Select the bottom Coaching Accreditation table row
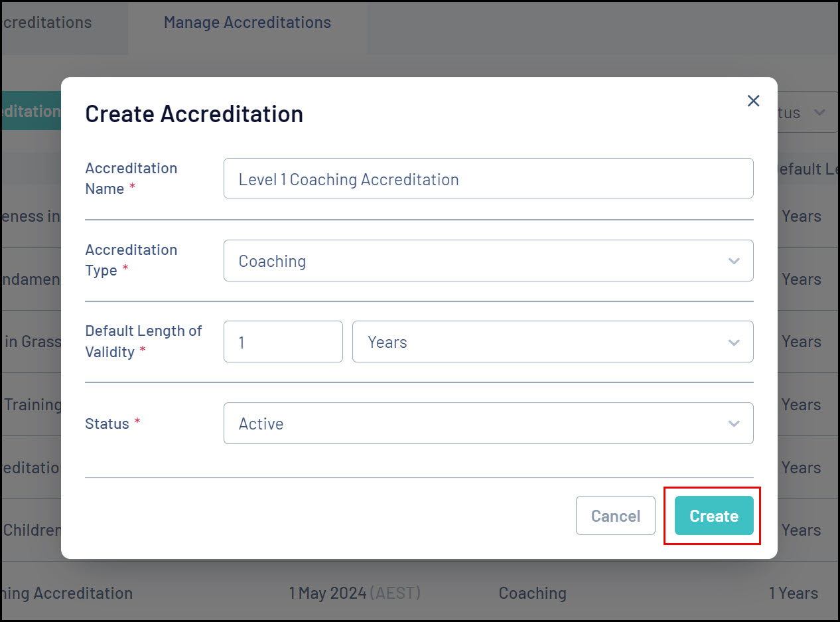 [x=419, y=593]
